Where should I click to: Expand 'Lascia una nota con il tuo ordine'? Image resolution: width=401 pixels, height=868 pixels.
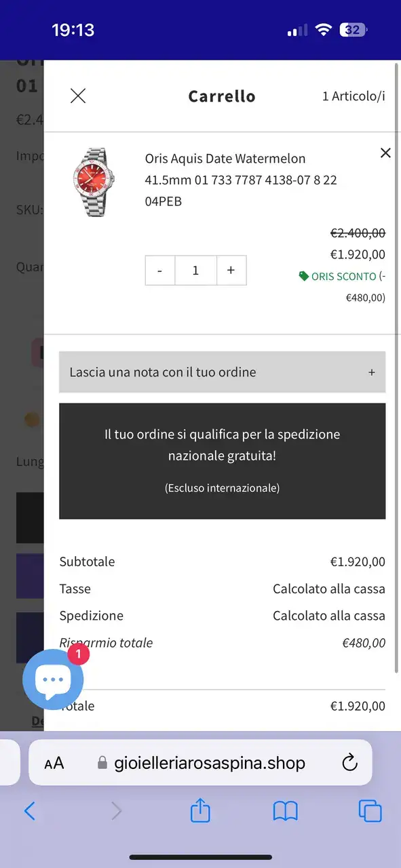coord(222,372)
